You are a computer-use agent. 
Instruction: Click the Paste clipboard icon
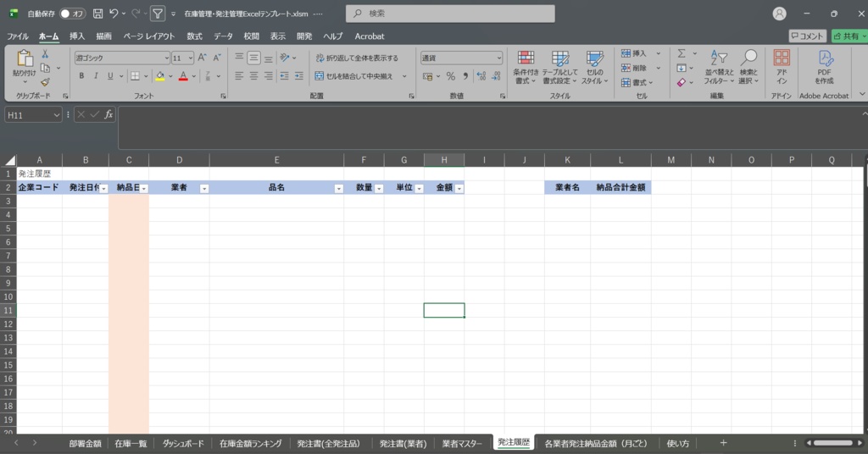click(24, 58)
